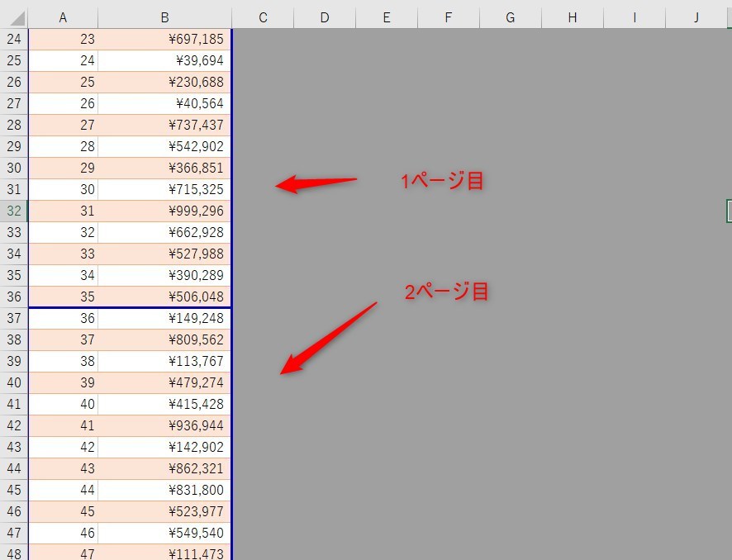The height and width of the screenshot is (560, 732).
Task: Click cell containing ¥831,800
Action: 164,490
